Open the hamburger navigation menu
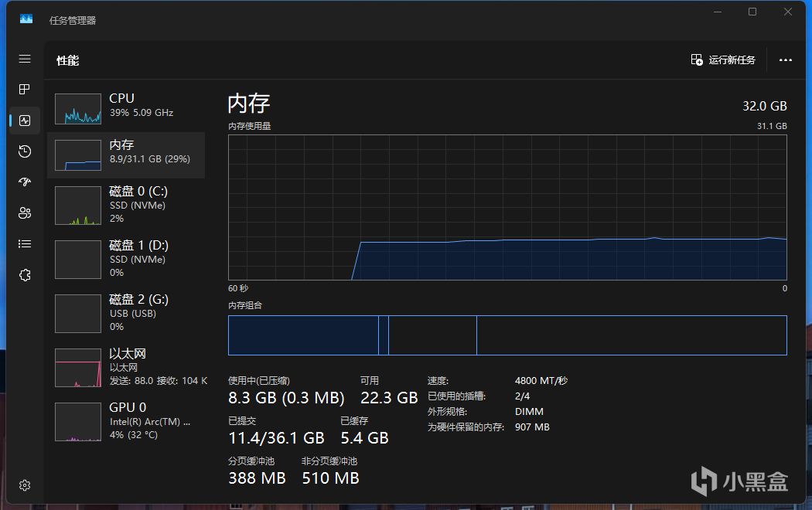Screen dimensions: 812x510 [x=24, y=59]
